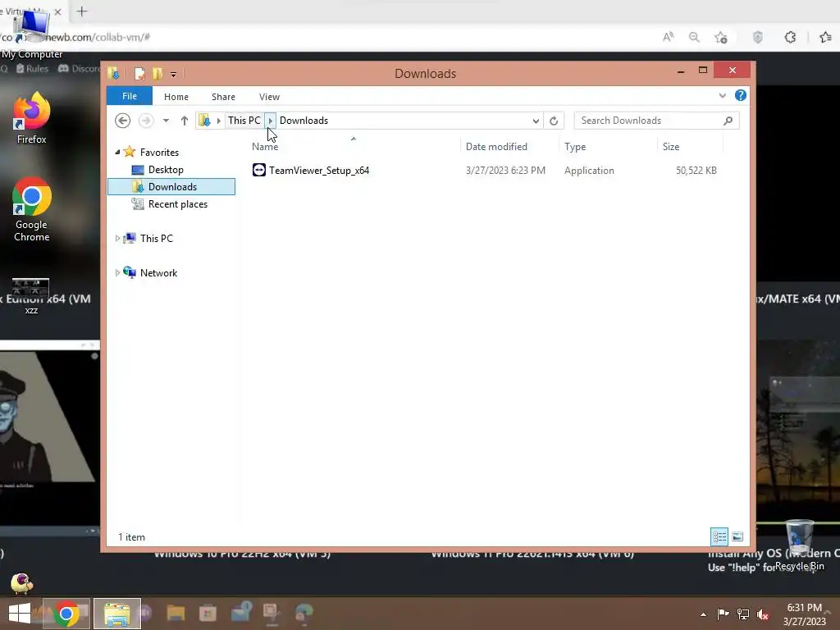Image resolution: width=840 pixels, height=630 pixels.
Task: Expand the Network tree node
Action: click(x=117, y=272)
